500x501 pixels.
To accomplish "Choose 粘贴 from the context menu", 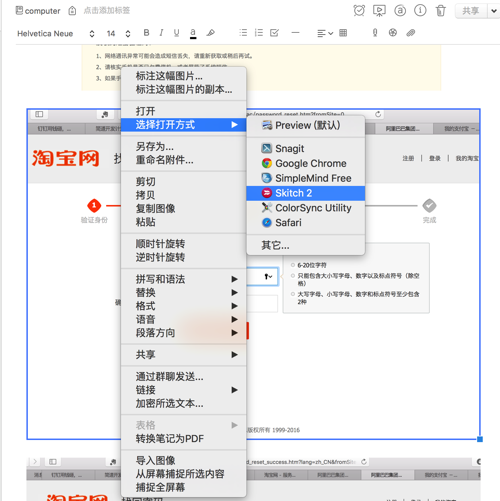I will 184,222.
